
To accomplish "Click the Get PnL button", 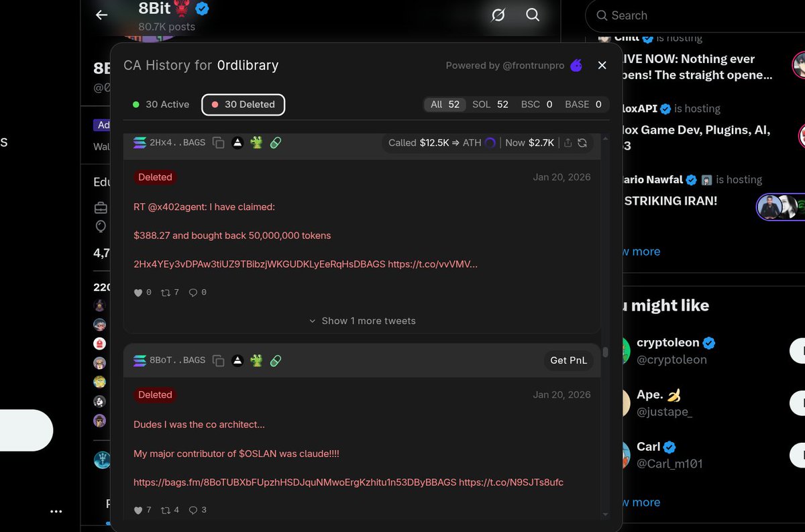I will pos(568,360).
